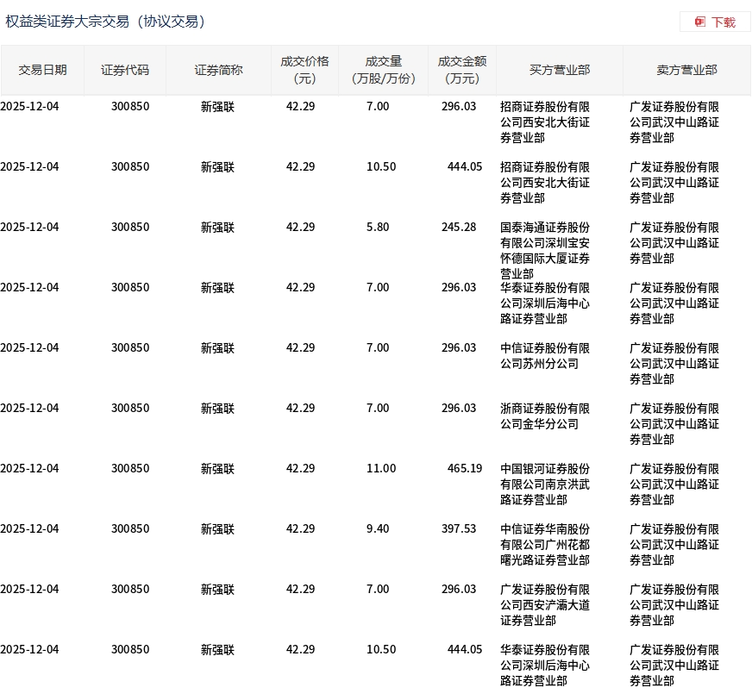
Task: Select the 397.53 amount cell
Action: pos(459,528)
